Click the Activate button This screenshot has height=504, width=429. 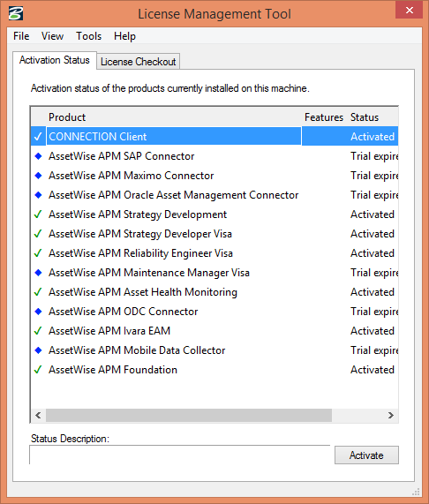[x=366, y=455]
